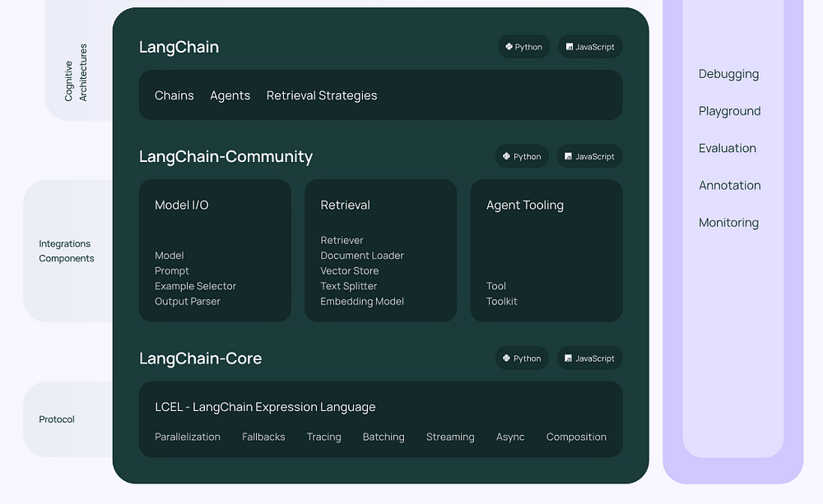
Task: Click the JavaScript icon beside LangChain-Community
Action: click(568, 156)
